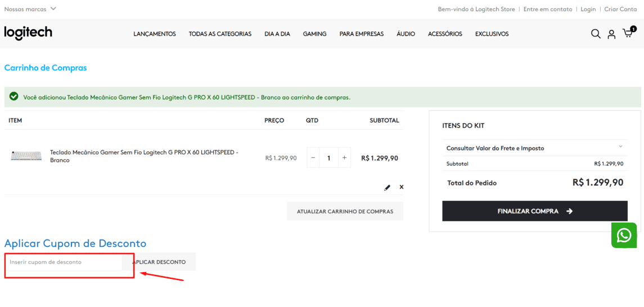Open the Dia a Dia menu

click(x=277, y=34)
